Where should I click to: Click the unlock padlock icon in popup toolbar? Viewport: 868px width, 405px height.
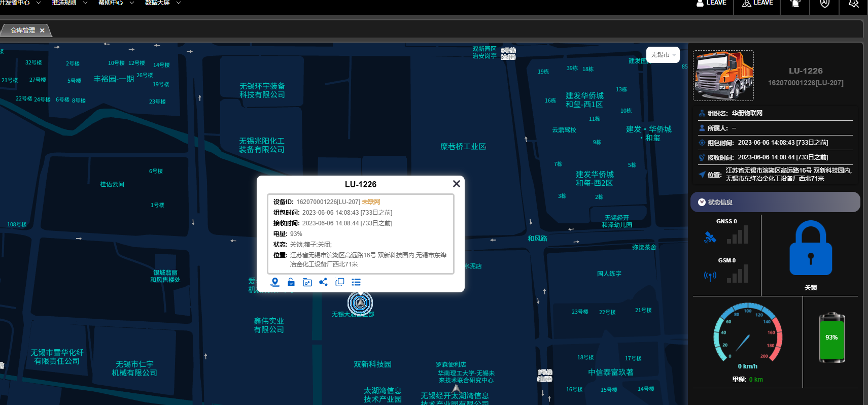[291, 282]
